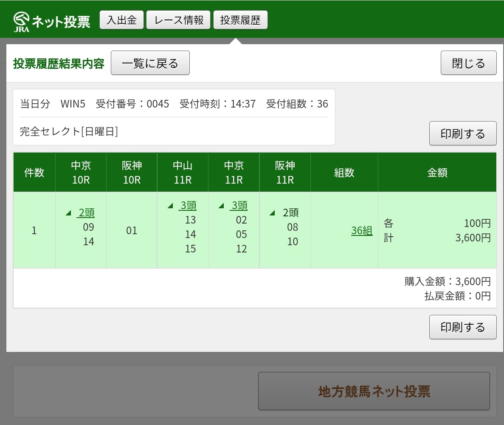Click the 阪神 10R column header
This screenshot has width=504, height=425.
(132, 173)
